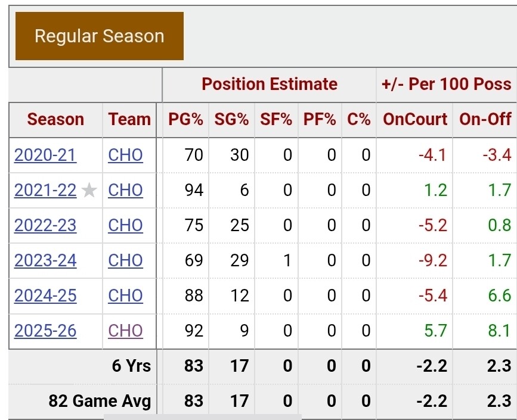Open the CHO team link for 2025-26
The width and height of the screenshot is (517, 420).
tap(125, 331)
